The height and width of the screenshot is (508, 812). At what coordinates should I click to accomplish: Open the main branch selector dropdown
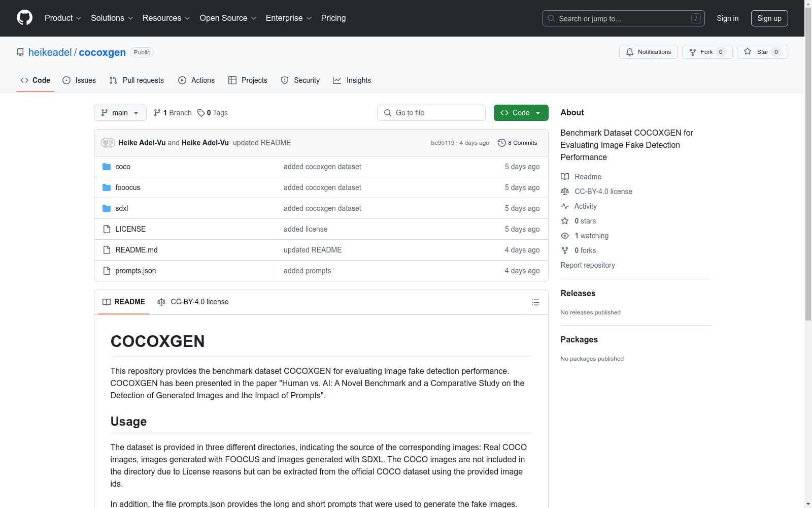click(x=120, y=113)
